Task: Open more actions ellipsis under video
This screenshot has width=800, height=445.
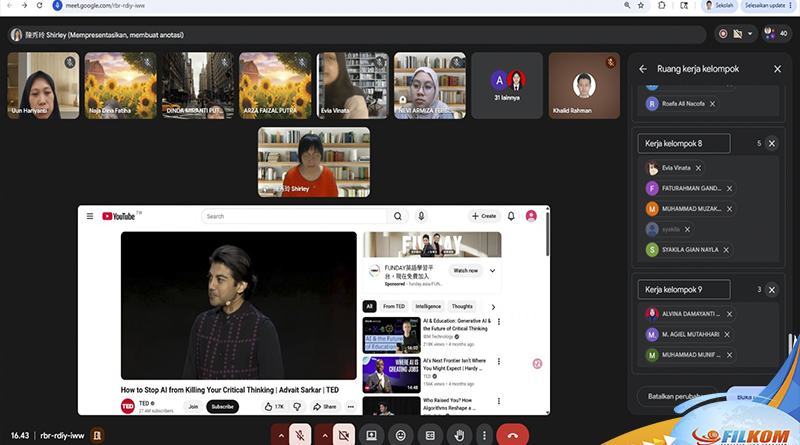Action: 351,407
